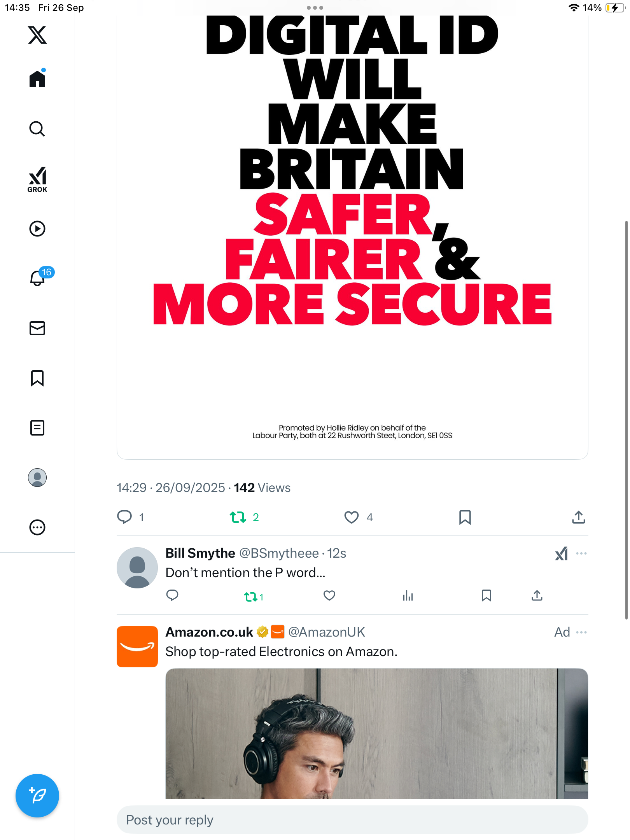Go to Home timeline

[37, 79]
